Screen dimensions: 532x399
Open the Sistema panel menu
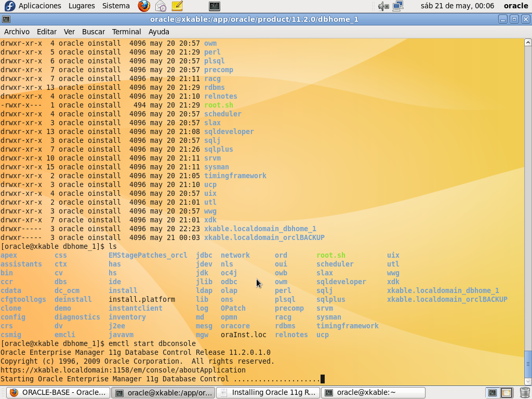tap(116, 6)
